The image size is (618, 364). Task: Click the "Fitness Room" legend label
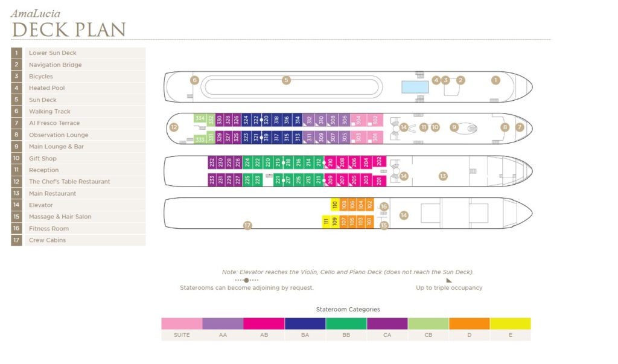pyautogui.click(x=49, y=228)
